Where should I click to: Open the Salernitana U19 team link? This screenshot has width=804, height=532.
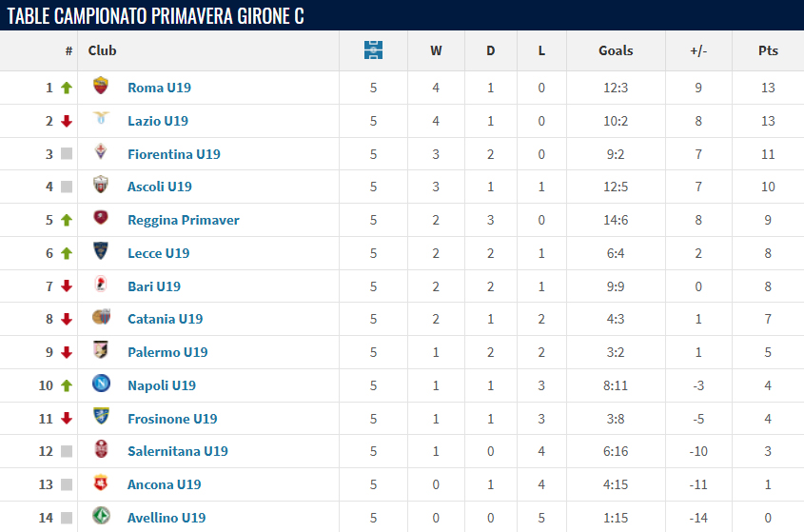[177, 451]
